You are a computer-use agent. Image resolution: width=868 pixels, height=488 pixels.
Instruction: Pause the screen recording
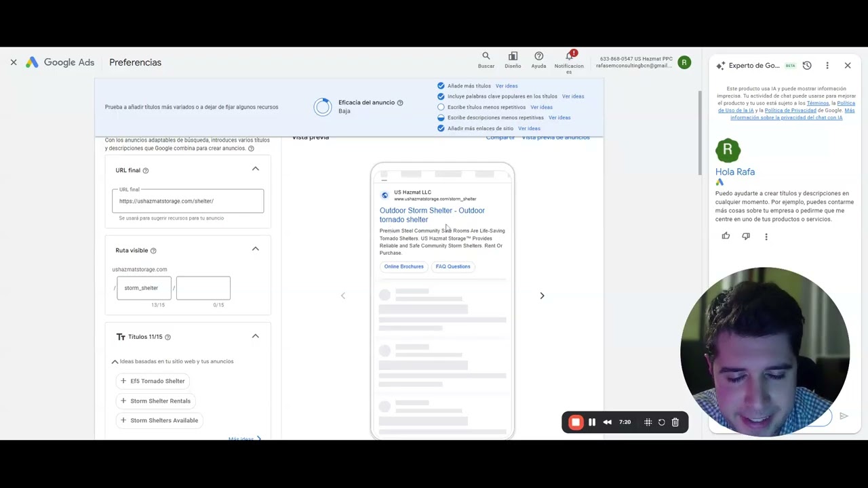click(592, 422)
